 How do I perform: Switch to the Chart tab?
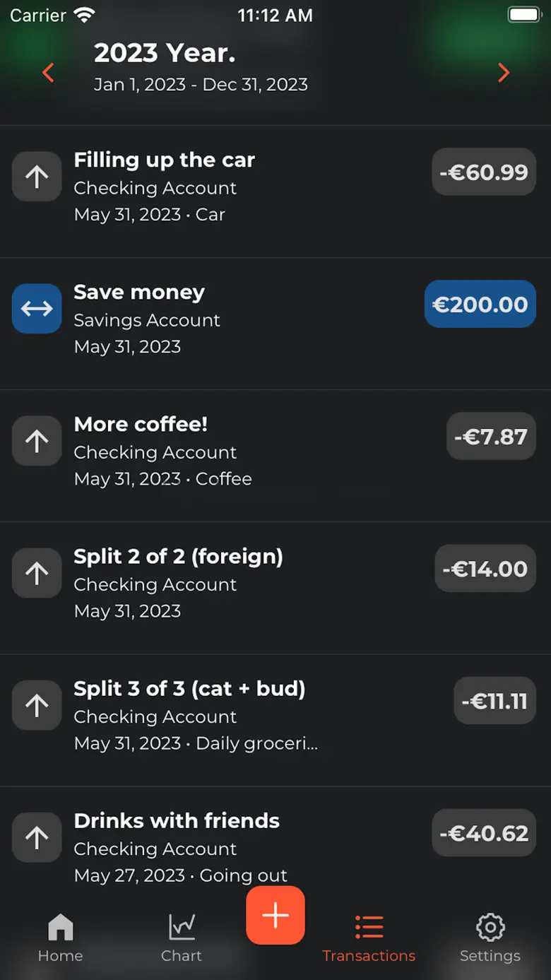pos(182,938)
